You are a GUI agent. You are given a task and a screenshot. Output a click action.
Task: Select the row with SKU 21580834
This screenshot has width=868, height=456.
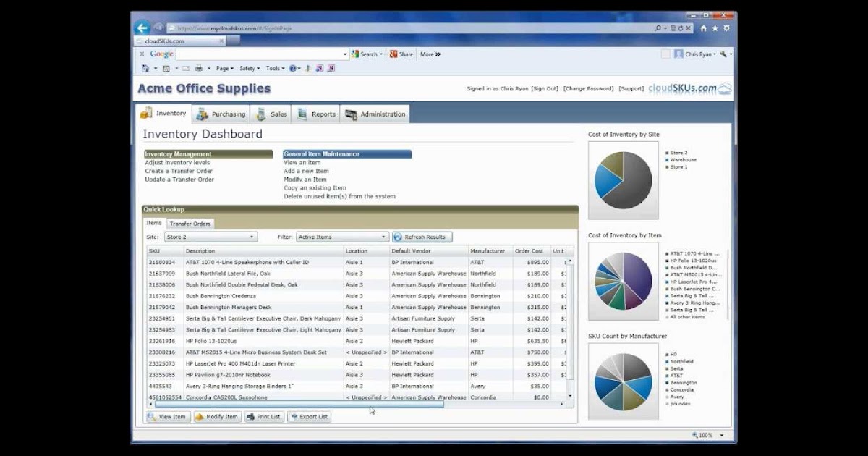[x=356, y=262]
